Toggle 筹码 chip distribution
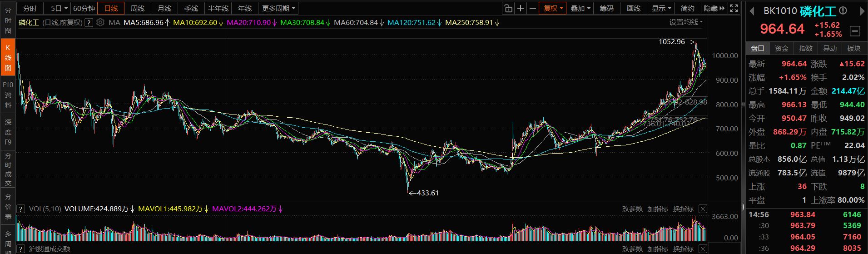Image resolution: width=868 pixels, height=254 pixels. click(x=607, y=8)
